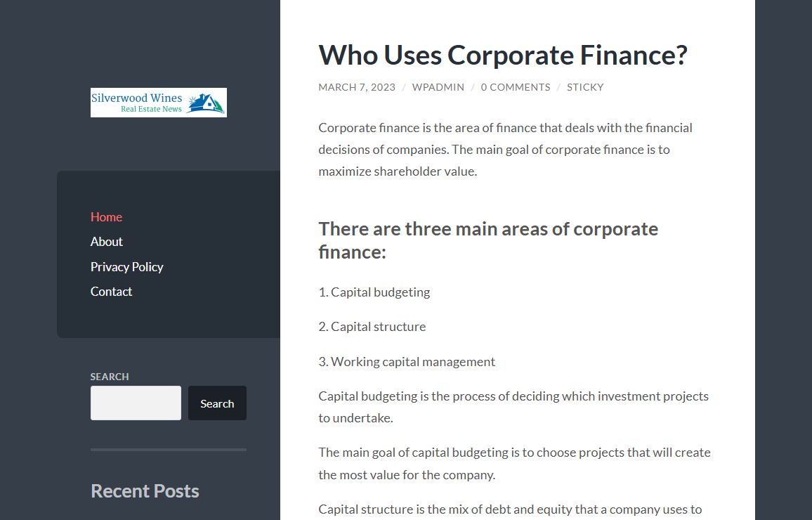Focus the sidebar search text field
Image resolution: width=812 pixels, height=520 pixels.
[136, 403]
